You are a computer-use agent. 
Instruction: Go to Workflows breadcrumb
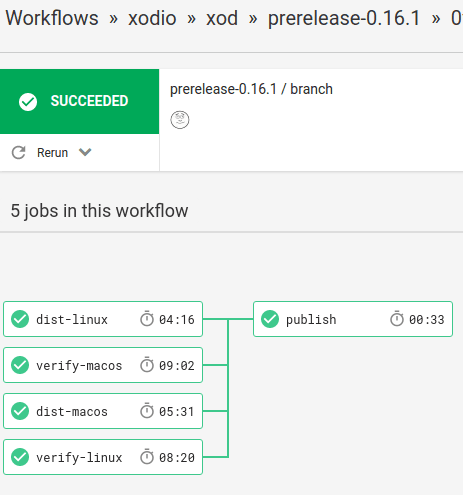(x=52, y=18)
